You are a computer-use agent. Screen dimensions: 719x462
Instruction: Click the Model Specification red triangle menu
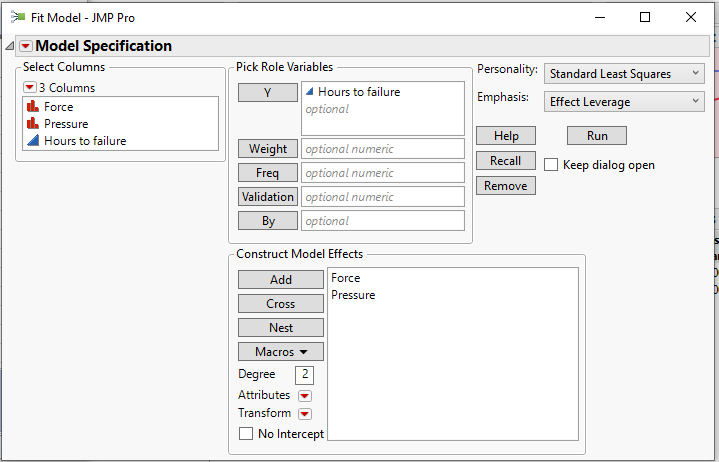point(26,46)
